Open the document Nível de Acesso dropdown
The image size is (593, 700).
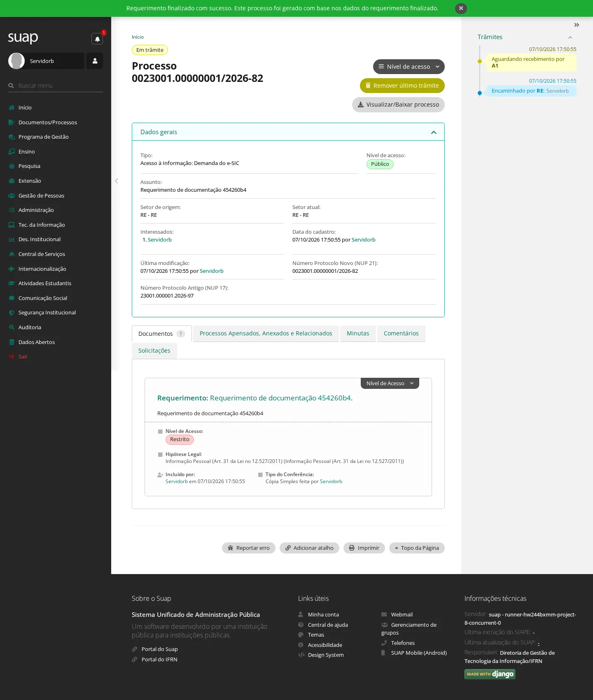click(x=390, y=383)
